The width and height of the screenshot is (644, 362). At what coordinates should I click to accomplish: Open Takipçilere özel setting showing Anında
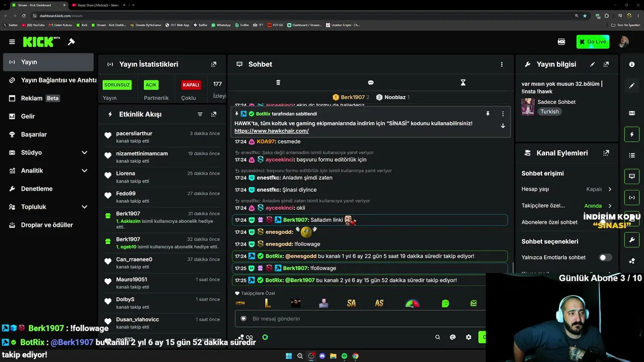[x=567, y=206]
